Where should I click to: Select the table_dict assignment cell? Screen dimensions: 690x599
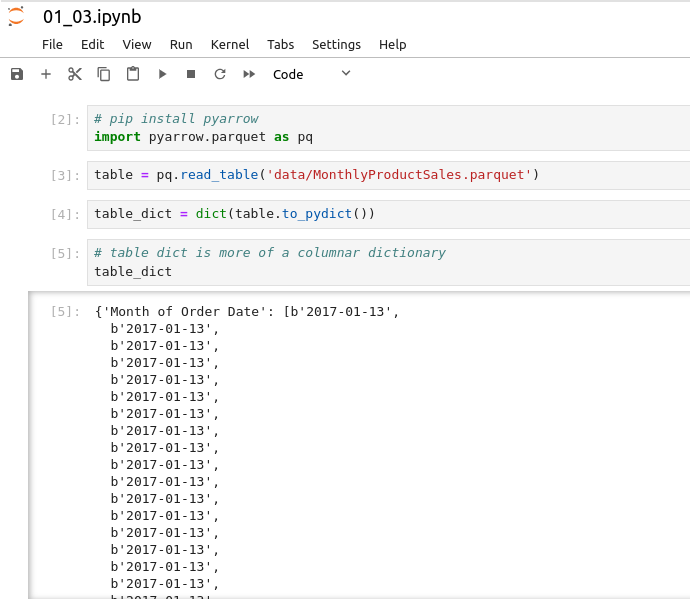(x=388, y=214)
